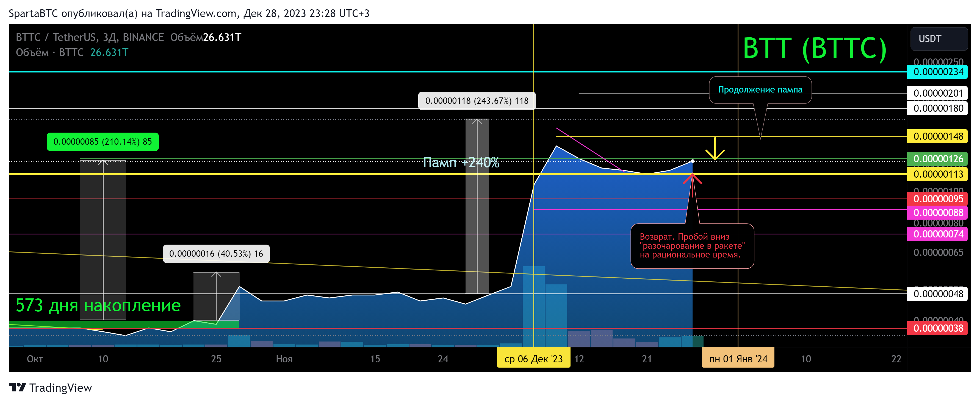Click the 'Объём · BTTC' indicator legend
The height and width of the screenshot is (403, 980).
pos(50,52)
